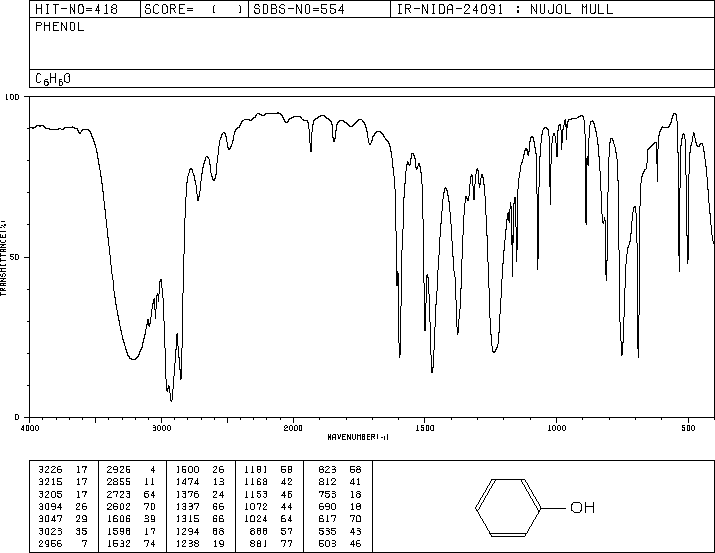Screen dimensions: 715x553
Task: Select peak value 812 in the table
Action: 327,482
